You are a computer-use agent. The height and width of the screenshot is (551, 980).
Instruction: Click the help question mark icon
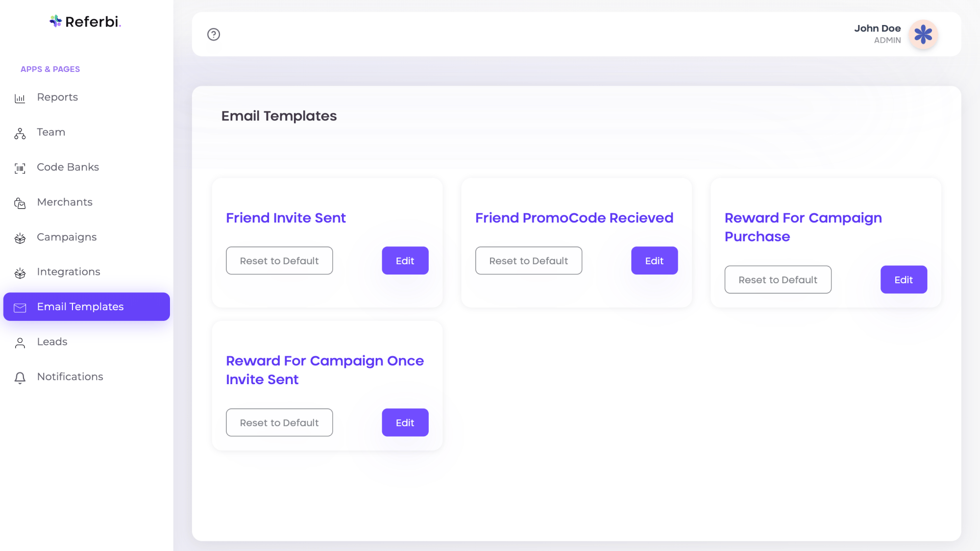[213, 34]
